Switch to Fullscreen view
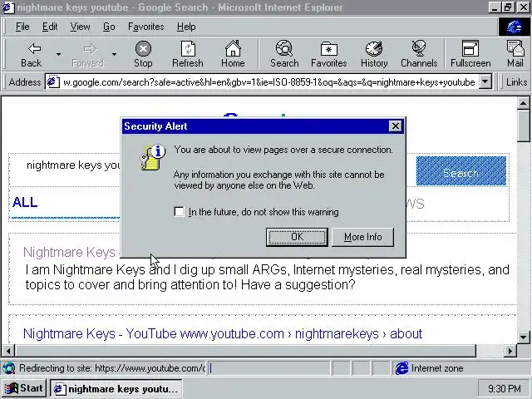This screenshot has width=532, height=399. click(x=470, y=54)
